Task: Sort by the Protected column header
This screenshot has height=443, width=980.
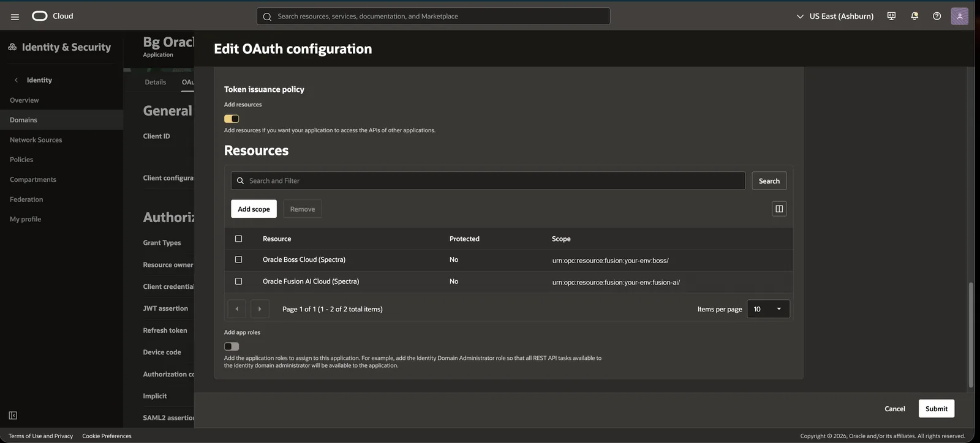Action: (x=464, y=239)
